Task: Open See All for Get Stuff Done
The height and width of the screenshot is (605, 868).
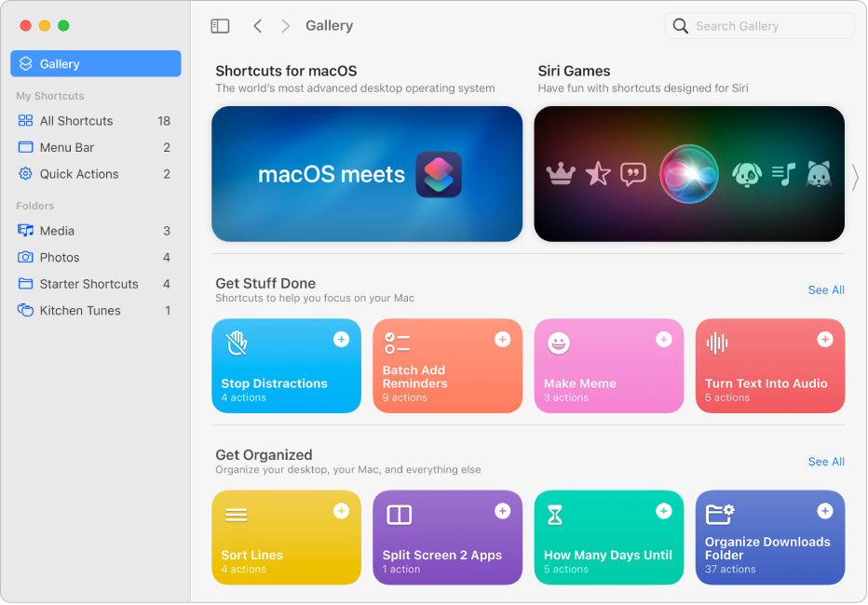Action: pos(826,289)
